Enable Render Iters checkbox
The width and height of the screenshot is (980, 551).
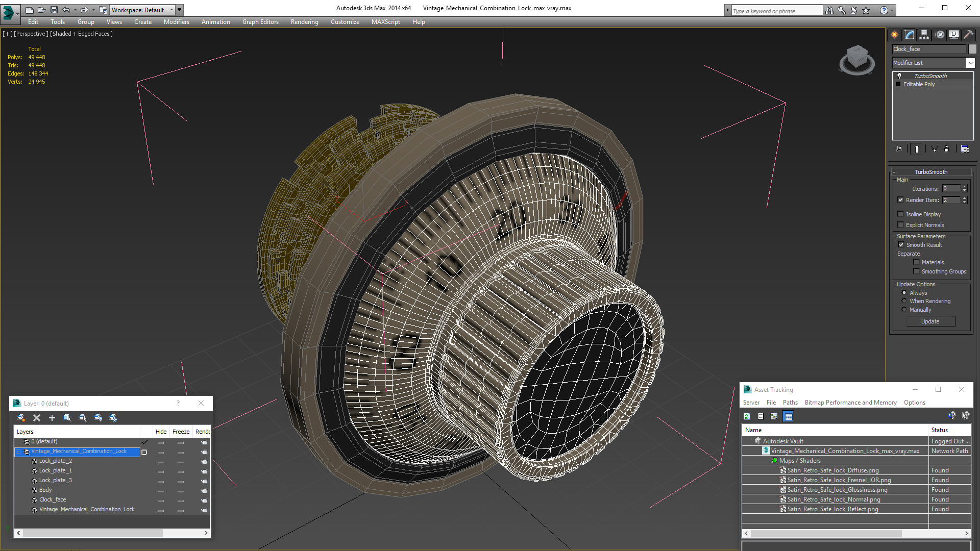pyautogui.click(x=900, y=200)
